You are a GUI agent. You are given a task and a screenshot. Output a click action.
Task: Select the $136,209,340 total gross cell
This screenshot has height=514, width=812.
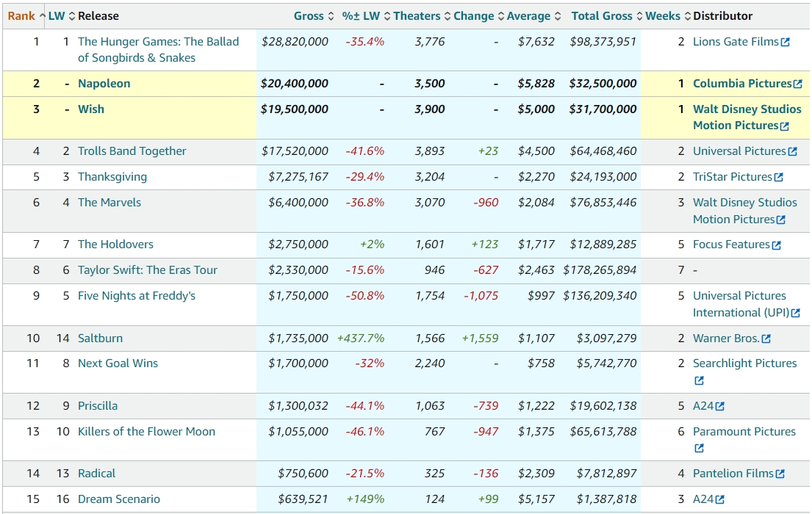[600, 296]
